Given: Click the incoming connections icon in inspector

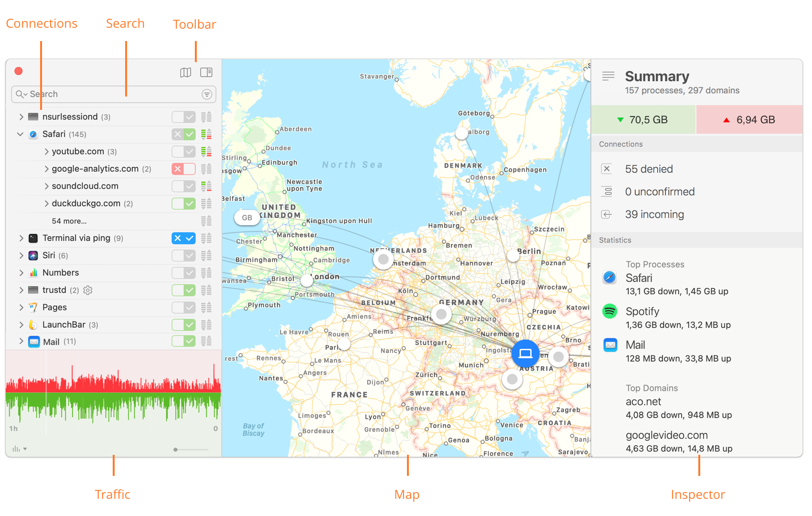Looking at the screenshot, I should 607,215.
